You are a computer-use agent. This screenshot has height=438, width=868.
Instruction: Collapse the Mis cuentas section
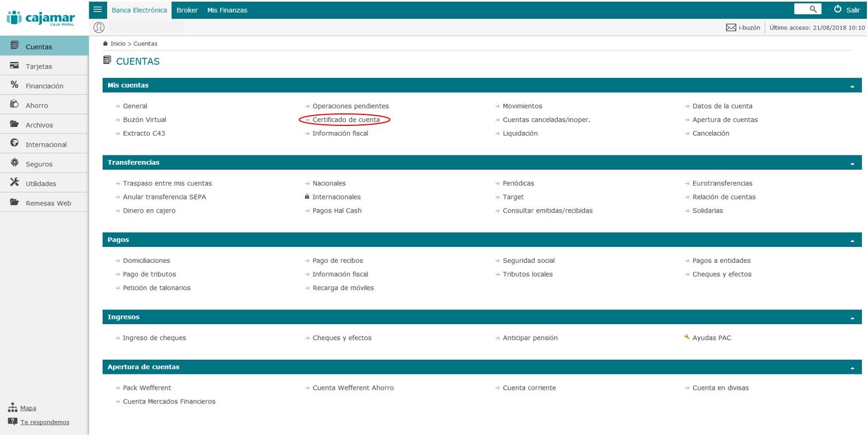coord(852,86)
